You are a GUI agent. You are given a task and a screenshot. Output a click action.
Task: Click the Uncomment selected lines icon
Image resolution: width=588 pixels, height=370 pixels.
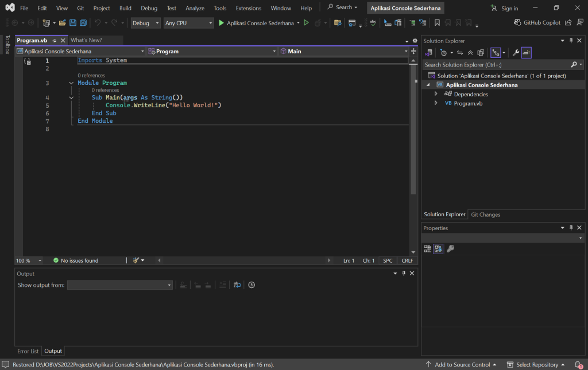423,23
